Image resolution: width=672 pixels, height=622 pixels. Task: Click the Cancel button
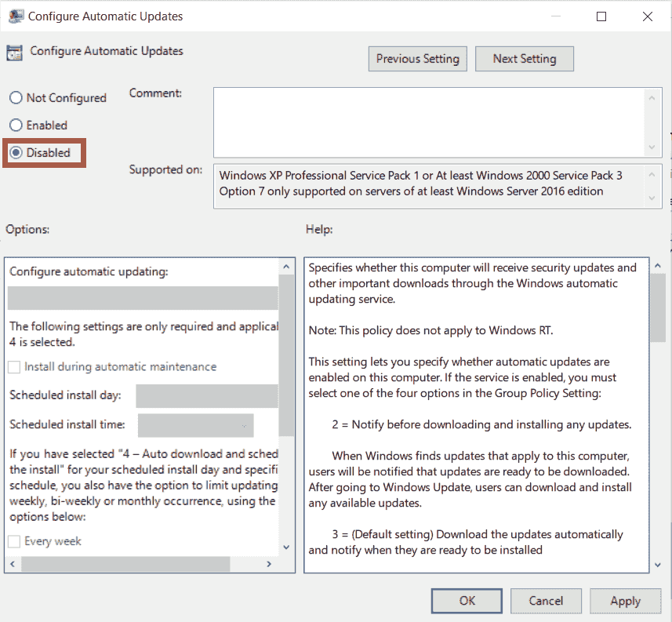(546, 601)
